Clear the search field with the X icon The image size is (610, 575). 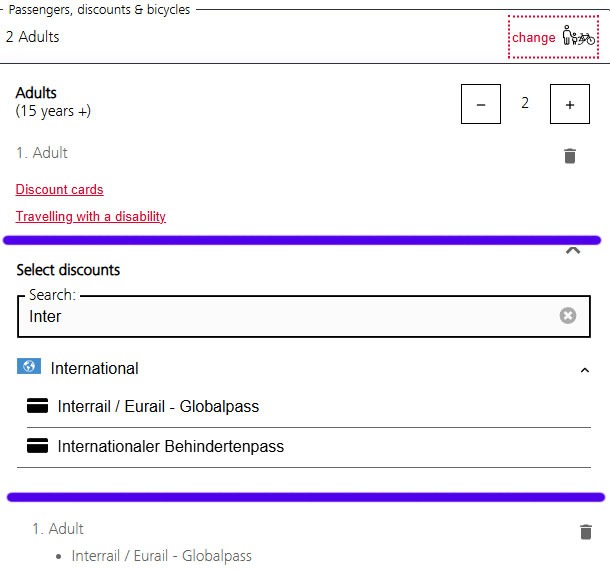(568, 316)
